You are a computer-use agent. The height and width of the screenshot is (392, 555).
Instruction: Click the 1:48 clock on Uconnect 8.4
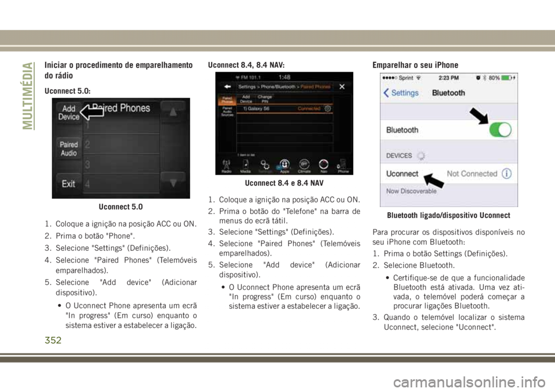284,77
